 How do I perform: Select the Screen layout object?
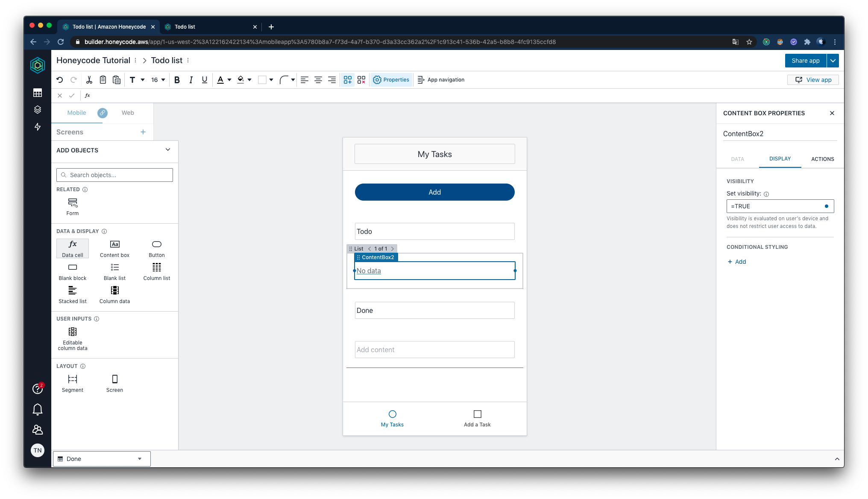(114, 383)
